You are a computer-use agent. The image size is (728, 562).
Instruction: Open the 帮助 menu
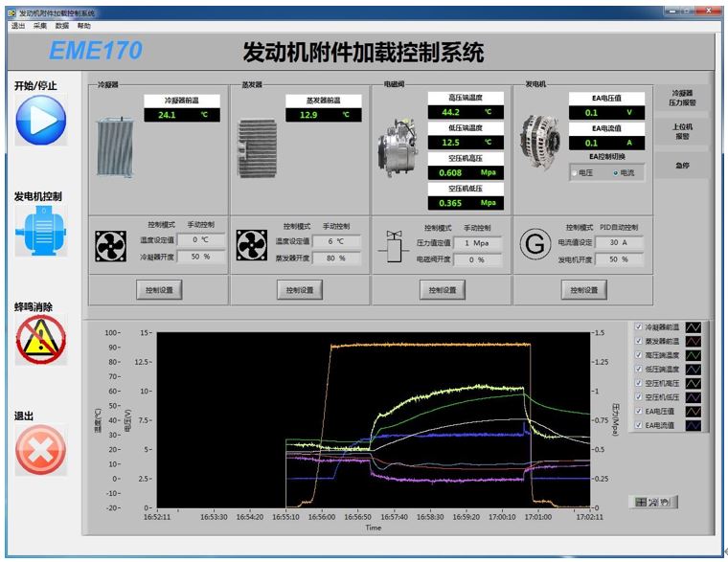pyautogui.click(x=84, y=26)
